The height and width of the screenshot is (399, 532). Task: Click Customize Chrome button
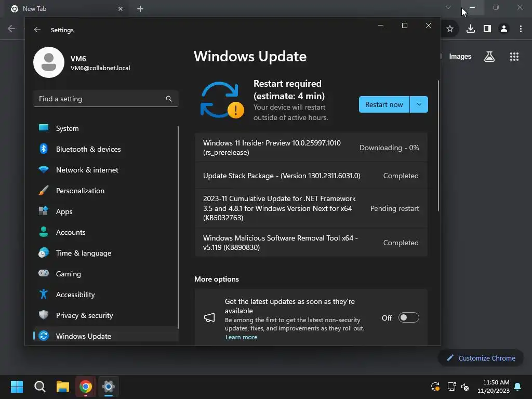click(481, 358)
